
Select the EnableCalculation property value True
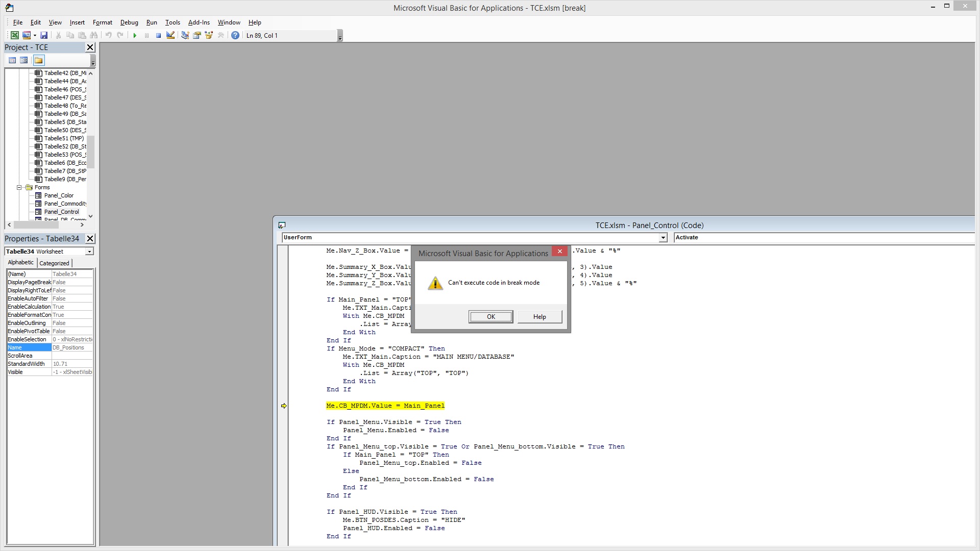pos(72,307)
